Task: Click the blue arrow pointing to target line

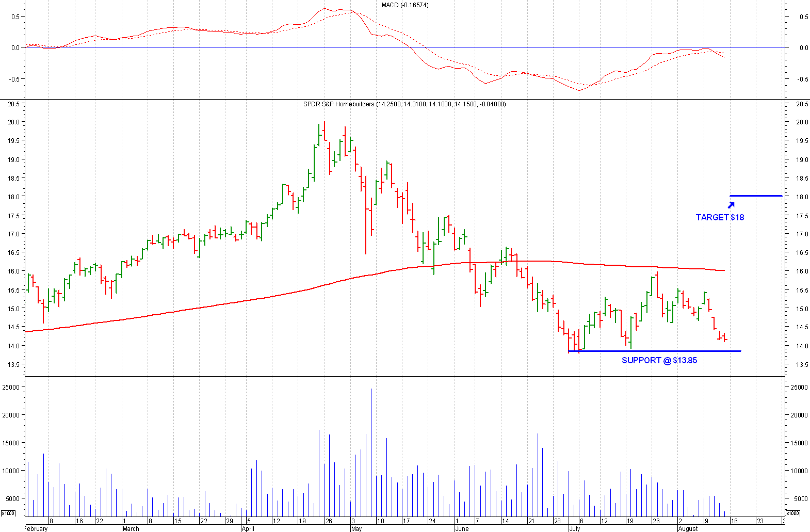Action: click(731, 205)
